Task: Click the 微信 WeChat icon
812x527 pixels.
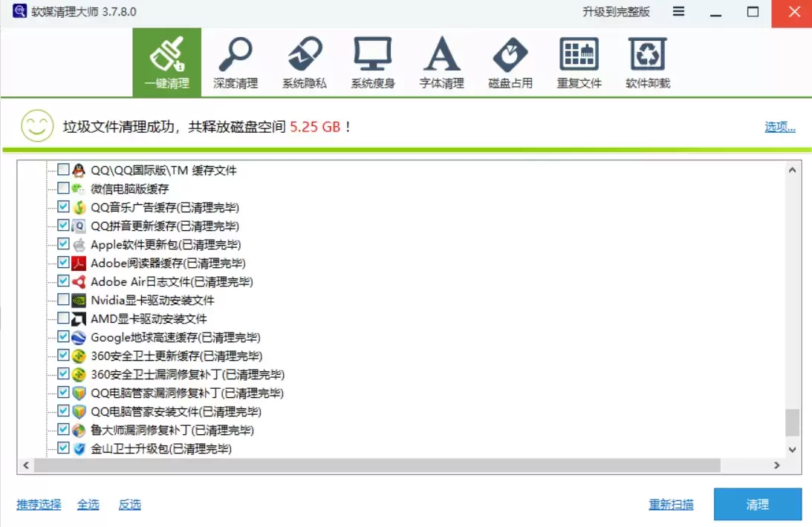Action: point(79,189)
